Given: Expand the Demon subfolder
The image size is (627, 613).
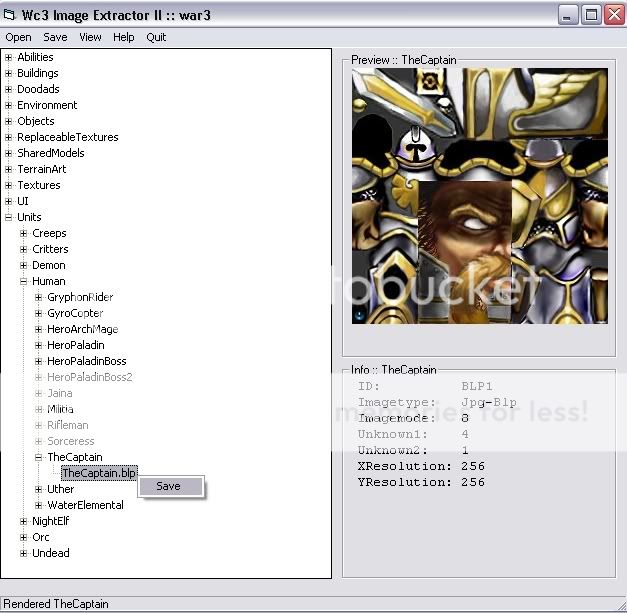Looking at the screenshot, I should point(24,266).
